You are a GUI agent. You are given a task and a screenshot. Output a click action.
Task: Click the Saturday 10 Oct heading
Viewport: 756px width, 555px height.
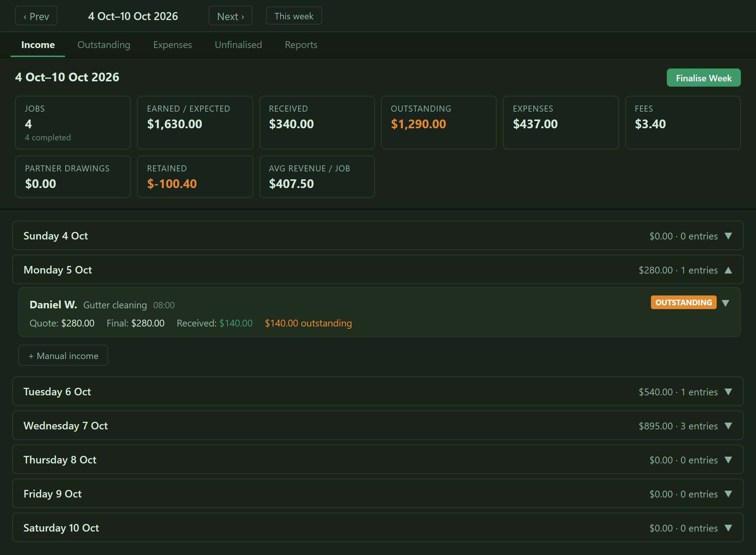click(61, 528)
